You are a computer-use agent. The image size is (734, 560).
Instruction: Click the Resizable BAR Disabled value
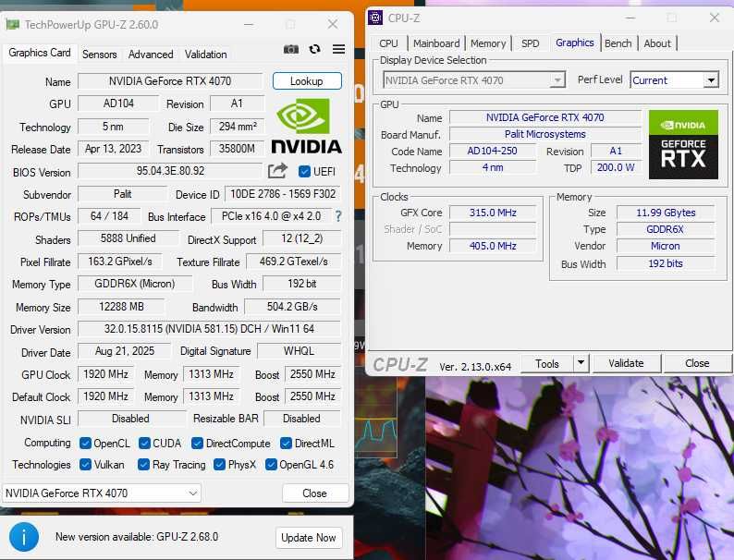[x=302, y=419]
